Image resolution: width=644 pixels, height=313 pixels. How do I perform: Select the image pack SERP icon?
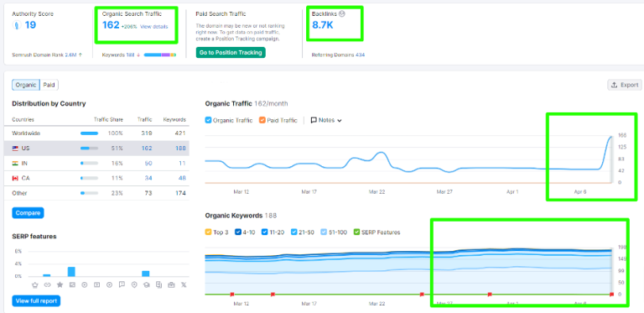pyautogui.click(x=72, y=284)
